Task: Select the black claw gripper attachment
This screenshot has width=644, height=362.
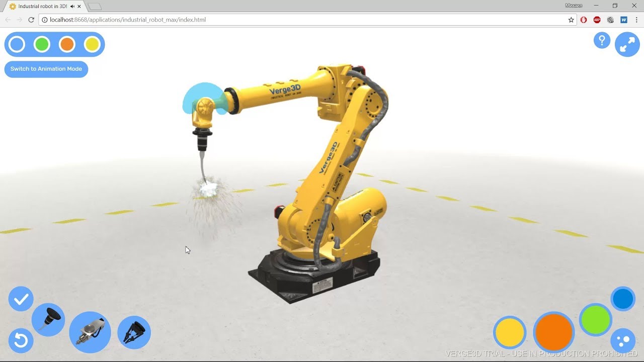Action: [x=134, y=332]
